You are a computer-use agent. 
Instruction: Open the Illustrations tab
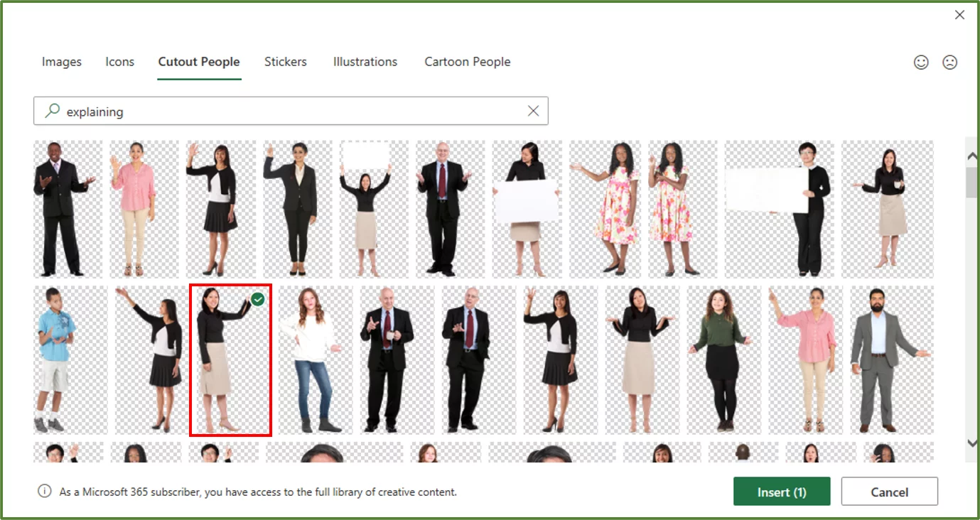365,62
